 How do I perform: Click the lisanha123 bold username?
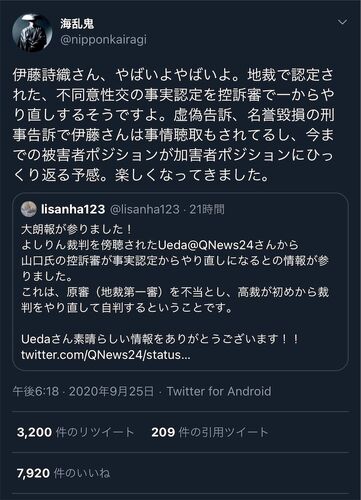(73, 209)
